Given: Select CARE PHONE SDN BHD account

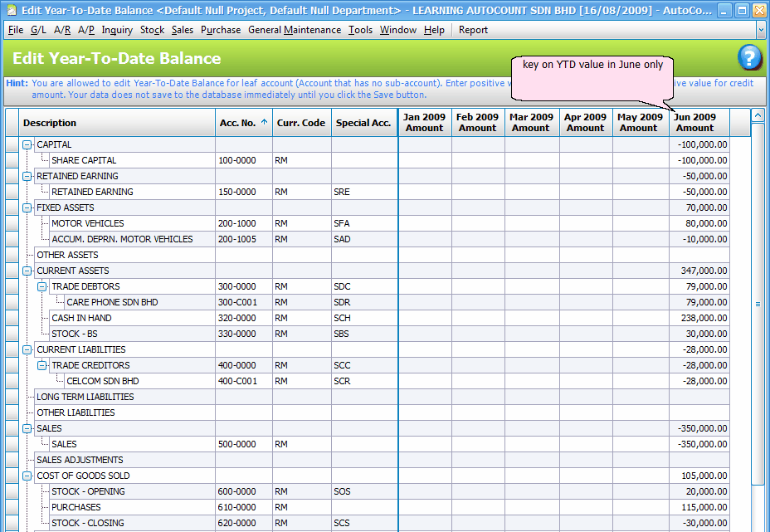Looking at the screenshot, I should pos(112,303).
